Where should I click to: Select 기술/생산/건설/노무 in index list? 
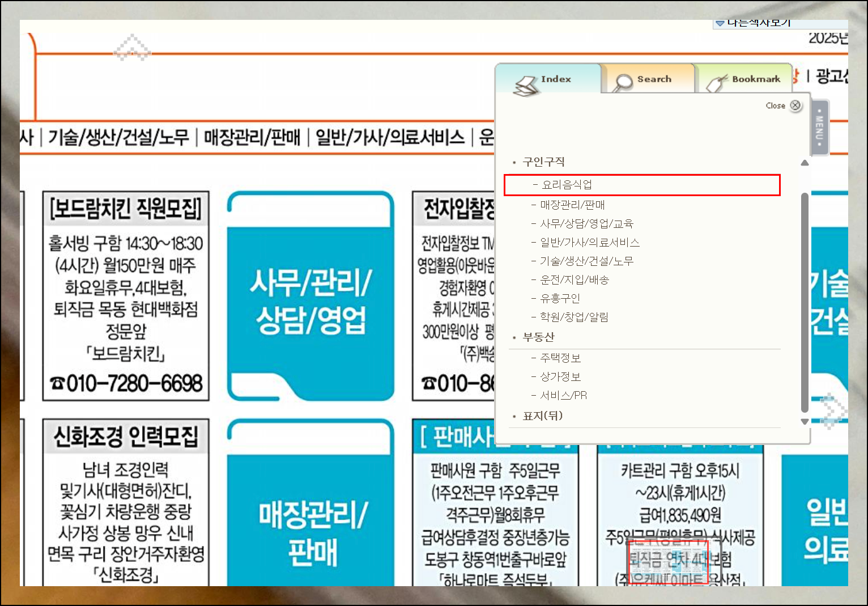[x=586, y=261]
